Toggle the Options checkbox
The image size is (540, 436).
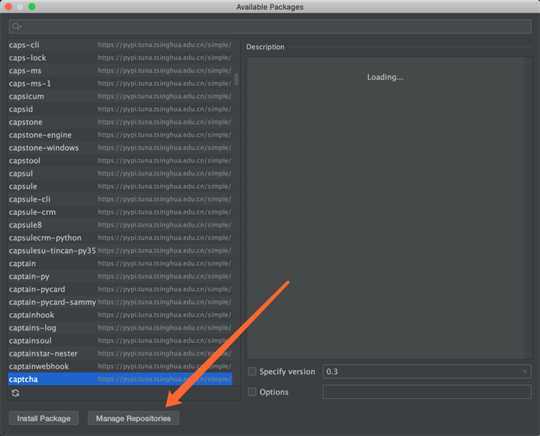[x=252, y=392]
